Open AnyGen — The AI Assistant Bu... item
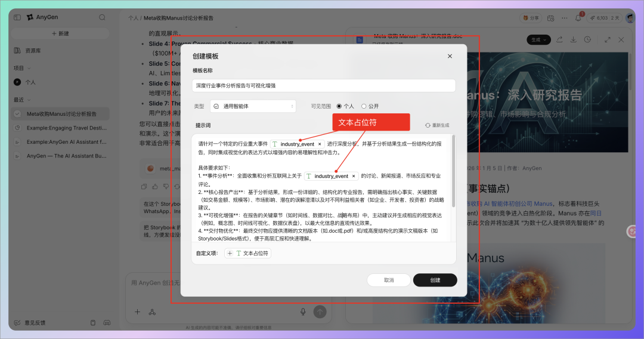 tap(60, 156)
